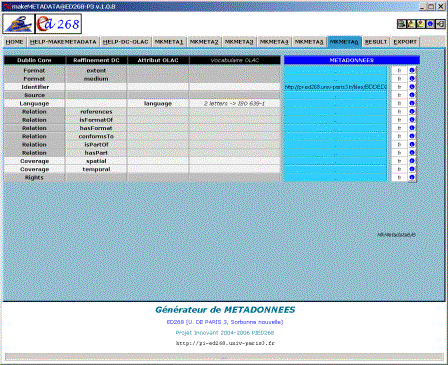Viewport: 448px width, 365px height.
Task: Switch to the MKMETA1 tab
Action: 169,42
